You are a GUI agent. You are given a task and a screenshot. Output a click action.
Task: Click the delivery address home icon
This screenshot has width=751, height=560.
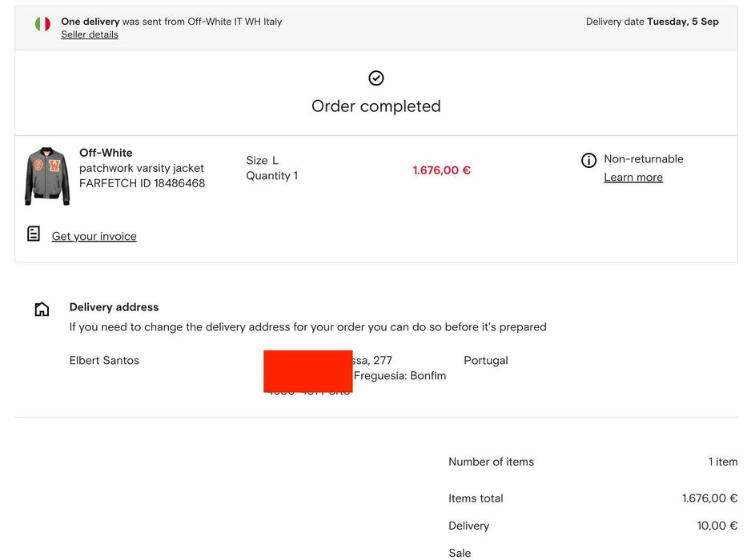(x=42, y=310)
